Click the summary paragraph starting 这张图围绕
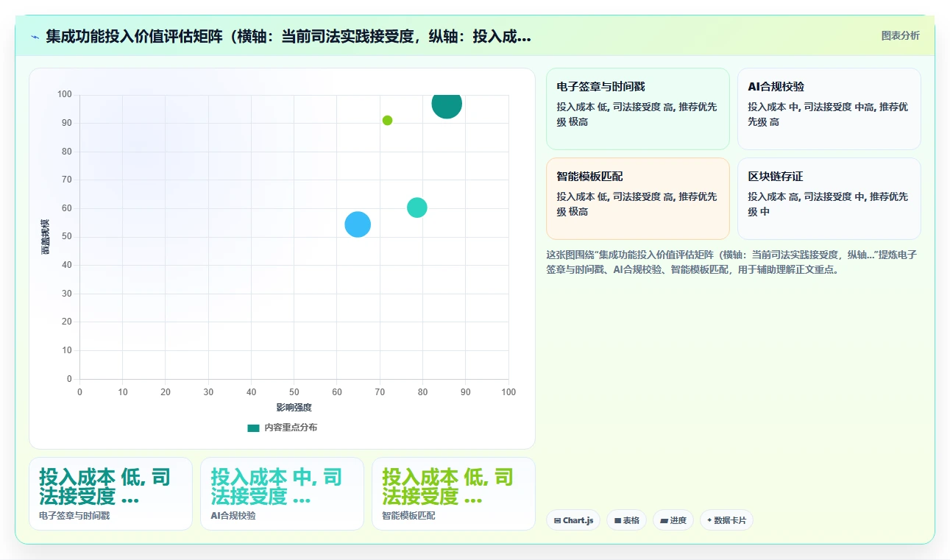The height and width of the screenshot is (560, 950). coord(731,262)
